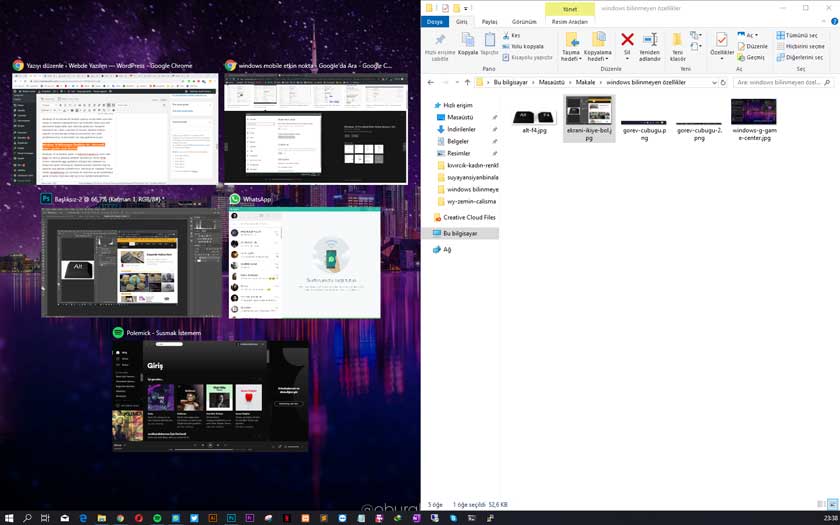Select the ekrani-ikiye-bol.jpg file
This screenshot has height=525, width=840.
point(589,118)
